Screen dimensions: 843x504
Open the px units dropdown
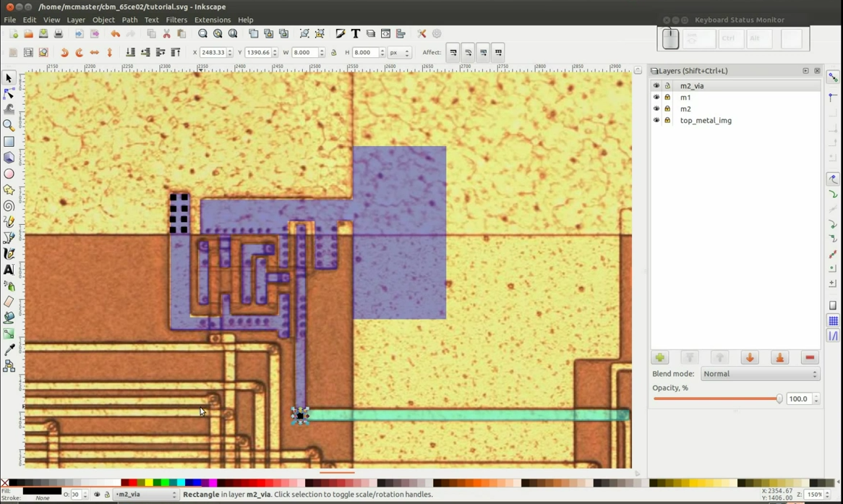tap(399, 53)
